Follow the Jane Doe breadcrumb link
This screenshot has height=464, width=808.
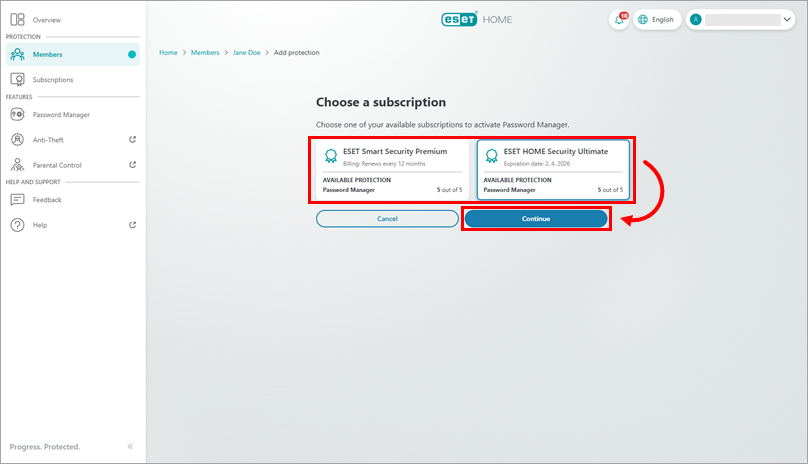pyautogui.click(x=246, y=53)
